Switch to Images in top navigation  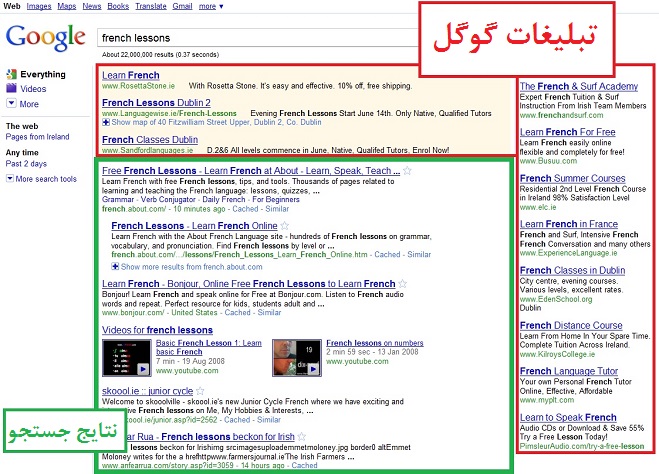(40, 6)
